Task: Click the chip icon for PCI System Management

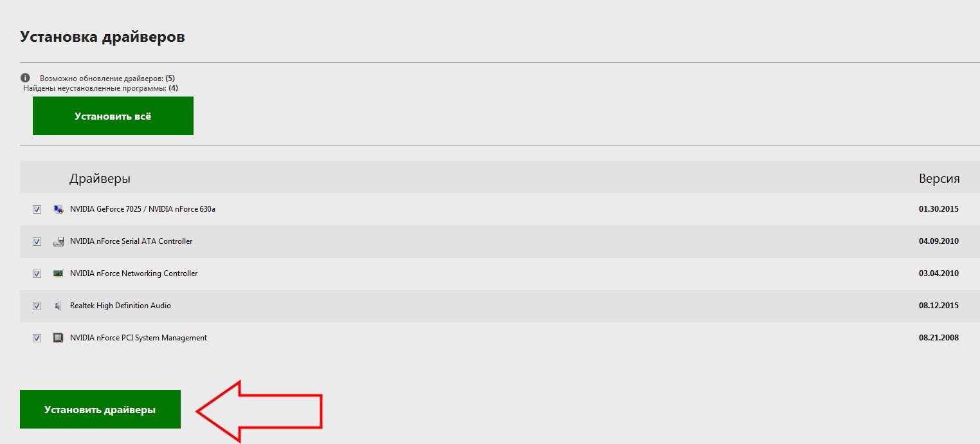Action: coord(59,338)
